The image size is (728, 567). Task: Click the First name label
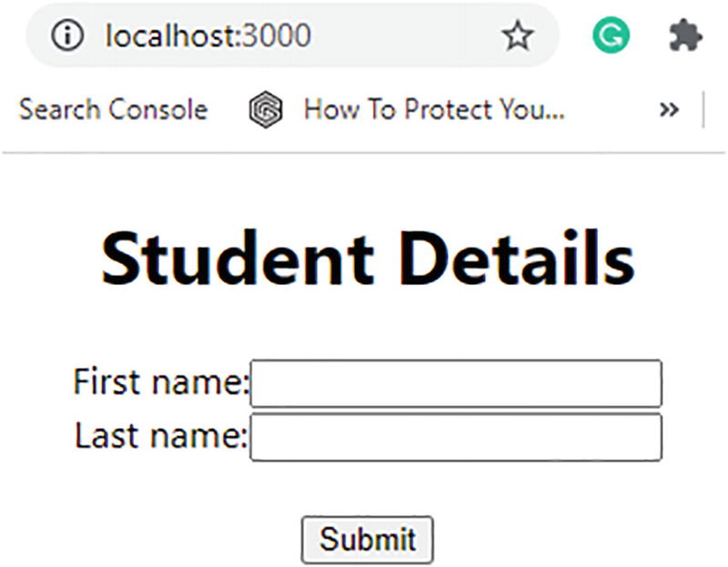pyautogui.click(x=160, y=382)
